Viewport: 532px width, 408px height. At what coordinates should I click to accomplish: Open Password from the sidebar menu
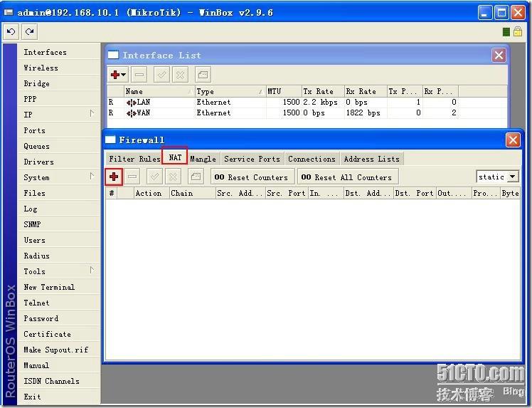click(x=59, y=318)
